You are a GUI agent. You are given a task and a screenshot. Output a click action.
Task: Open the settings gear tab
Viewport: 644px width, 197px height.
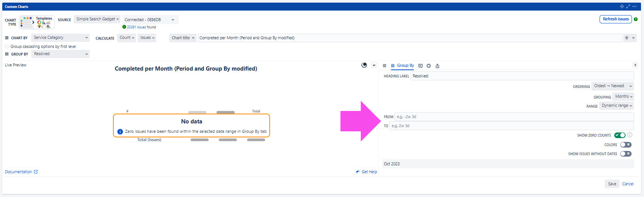[x=429, y=66]
